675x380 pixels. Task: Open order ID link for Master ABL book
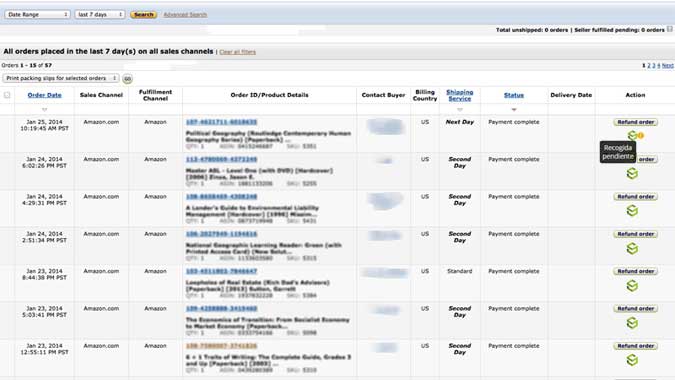(221, 159)
